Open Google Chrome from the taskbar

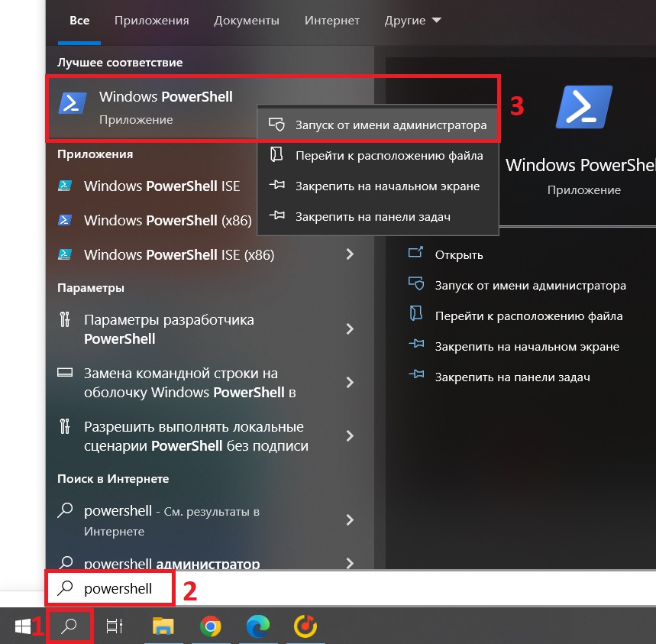click(x=211, y=626)
